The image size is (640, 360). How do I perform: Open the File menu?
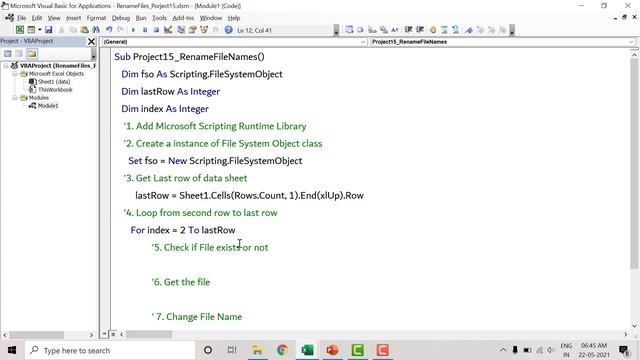coord(21,18)
